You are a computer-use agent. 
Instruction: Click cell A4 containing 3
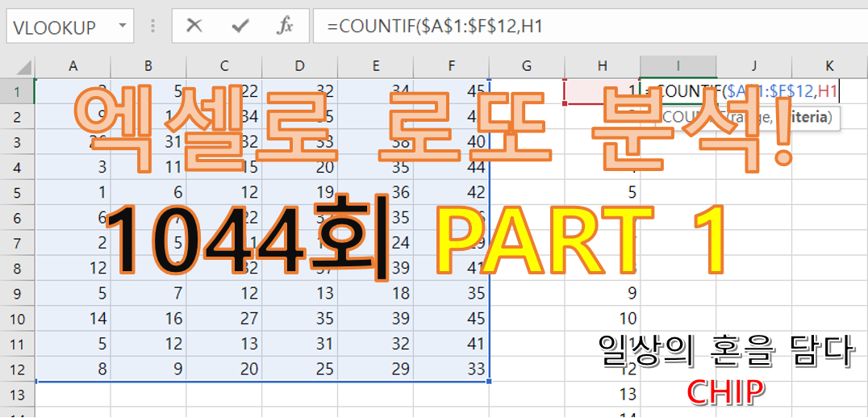(x=73, y=167)
